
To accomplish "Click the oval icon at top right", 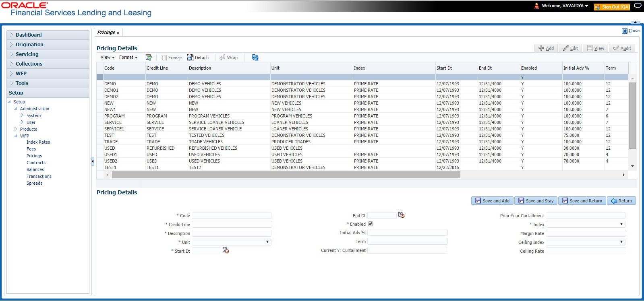I will (638, 6).
